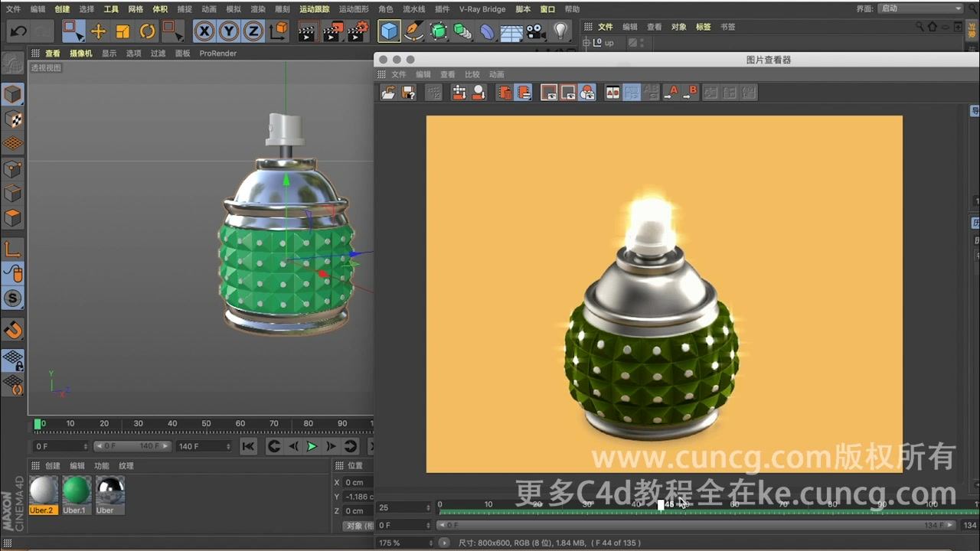Click the save image icon in Picture Viewer

coord(408,92)
